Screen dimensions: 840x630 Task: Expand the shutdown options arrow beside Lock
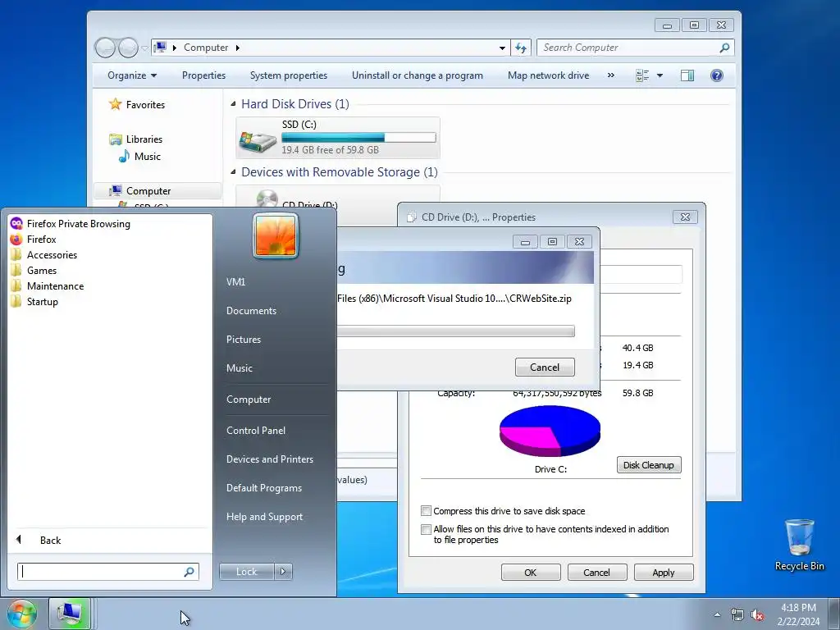283,572
